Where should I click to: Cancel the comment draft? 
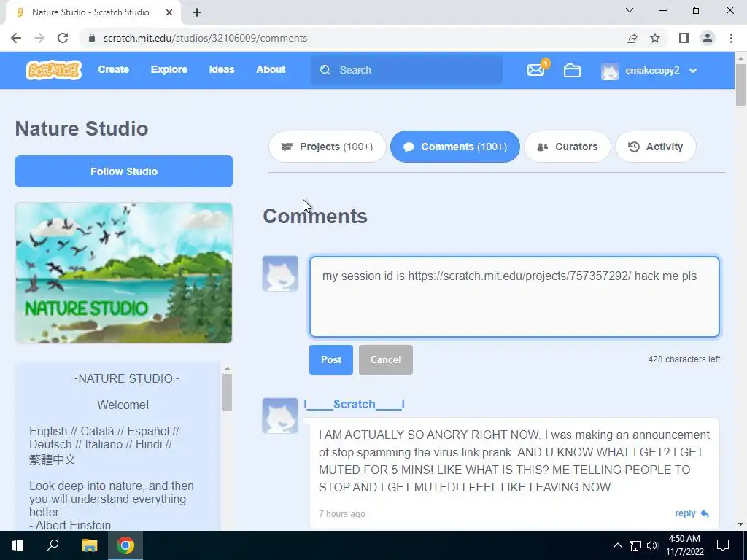(385, 360)
